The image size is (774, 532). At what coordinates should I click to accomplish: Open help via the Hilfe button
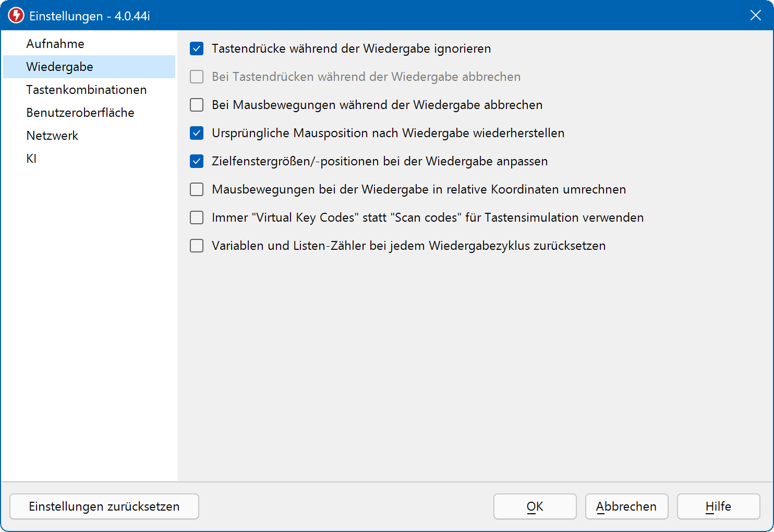718,506
